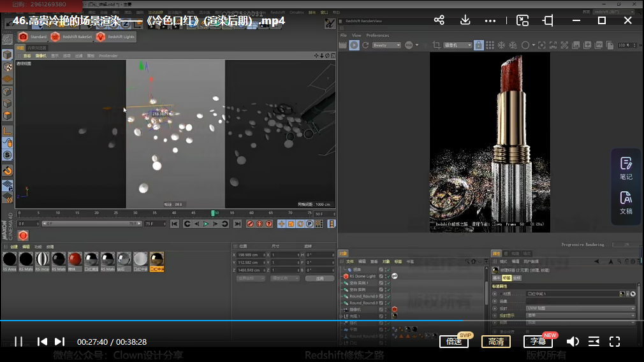The height and width of the screenshot is (362, 644).
Task: Expand the arrow beside the circle bucket icon
Action: (534, 45)
